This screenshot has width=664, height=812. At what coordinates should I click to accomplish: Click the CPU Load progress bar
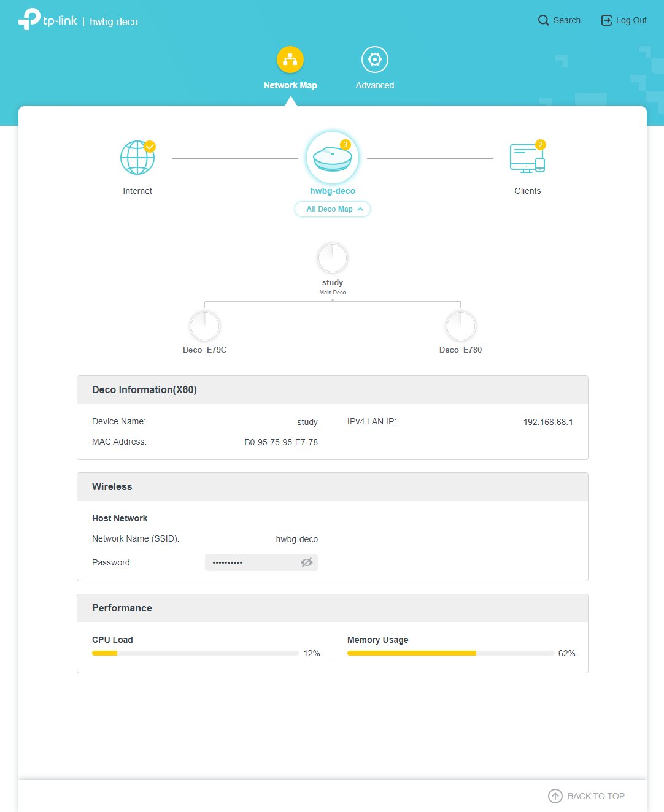(196, 653)
